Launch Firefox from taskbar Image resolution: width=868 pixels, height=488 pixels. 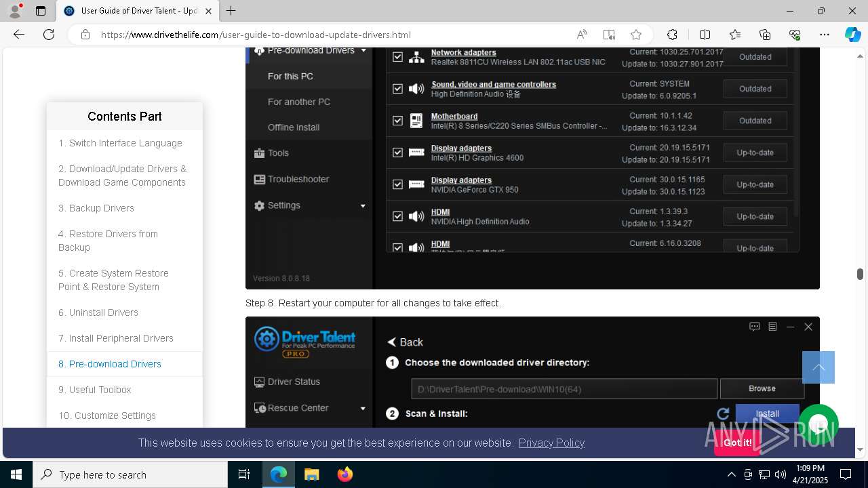coord(344,474)
